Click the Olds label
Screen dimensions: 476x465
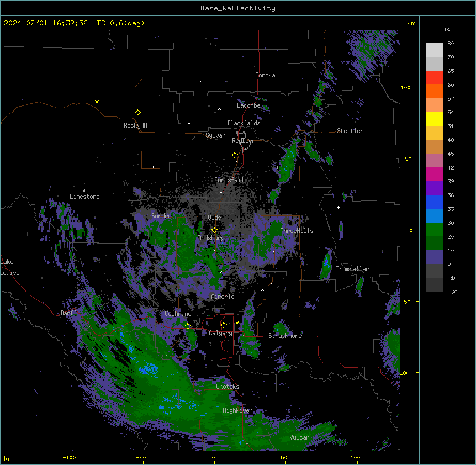click(214, 218)
